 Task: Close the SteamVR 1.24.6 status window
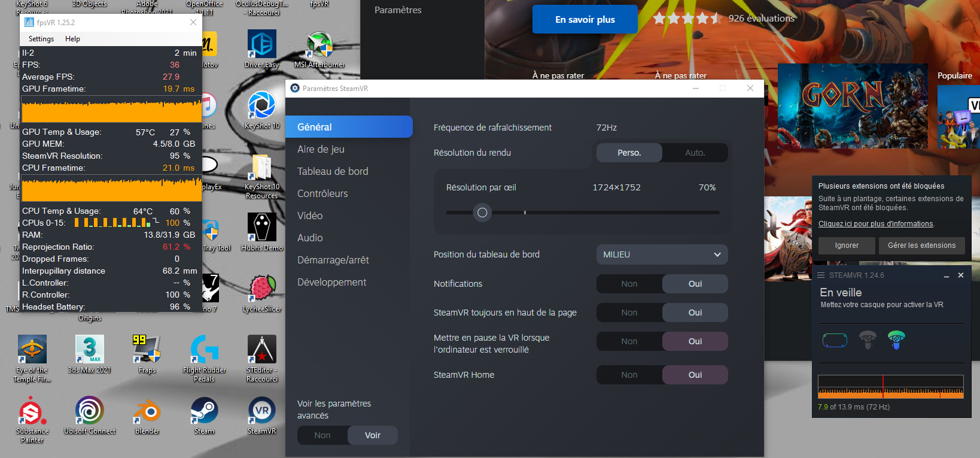tap(961, 275)
